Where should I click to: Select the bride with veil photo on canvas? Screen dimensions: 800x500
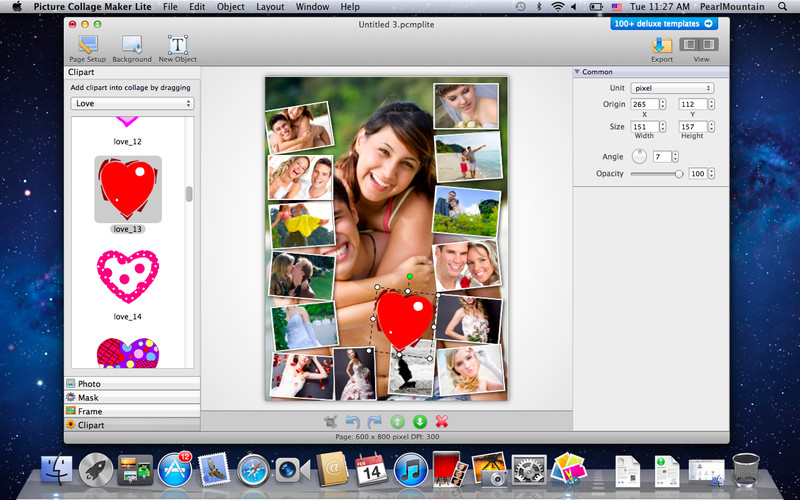(466, 106)
